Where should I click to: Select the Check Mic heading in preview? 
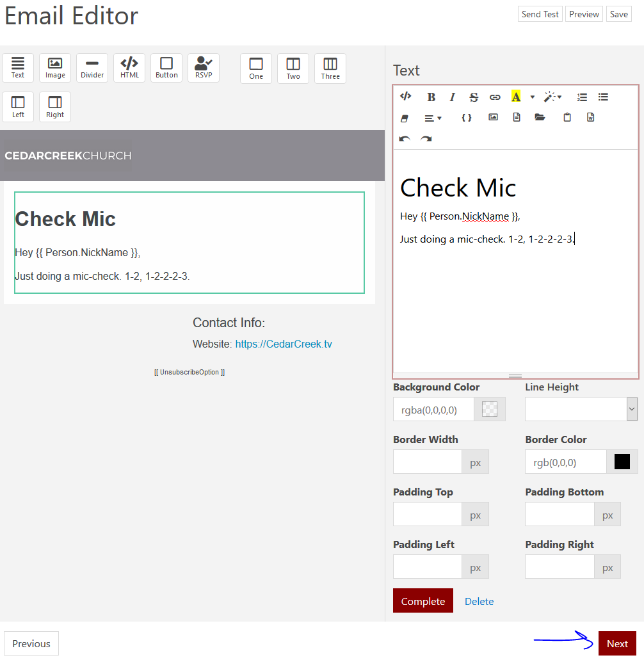coord(65,219)
